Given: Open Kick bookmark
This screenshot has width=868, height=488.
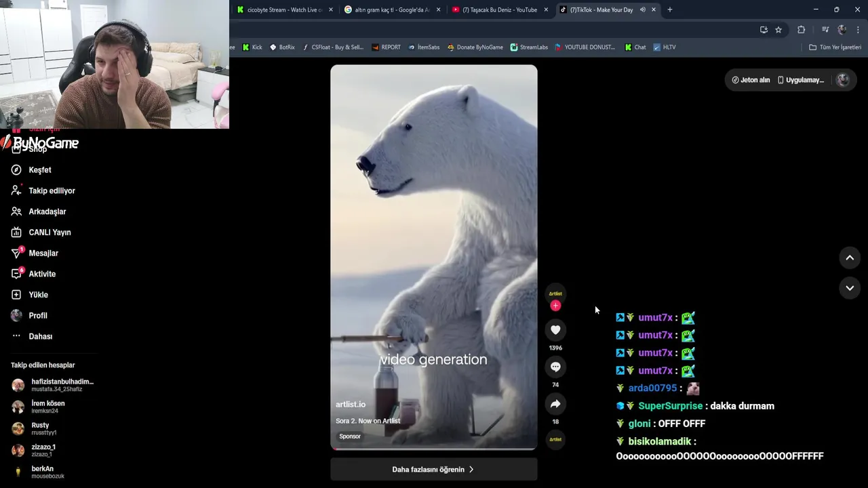Looking at the screenshot, I should [x=252, y=47].
